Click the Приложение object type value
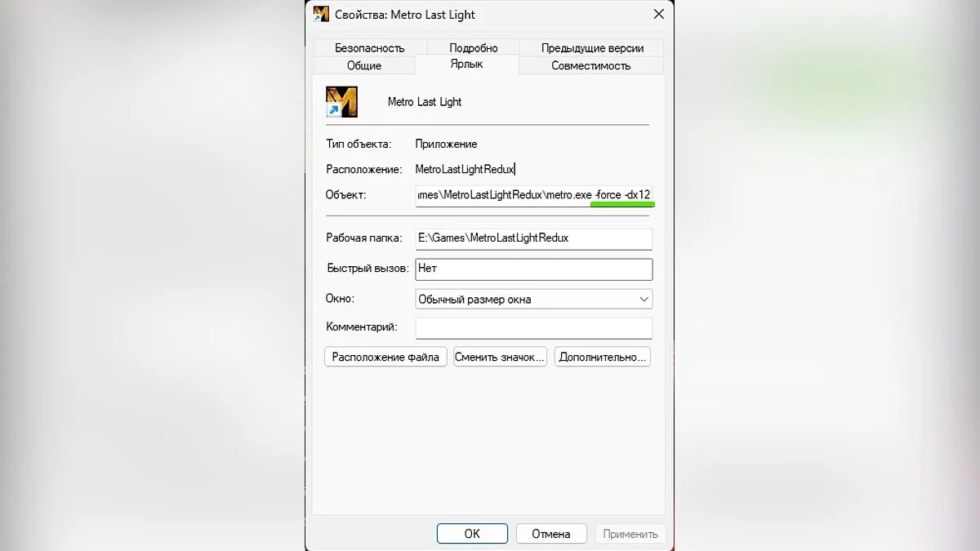This screenshot has width=980, height=551. click(x=446, y=144)
